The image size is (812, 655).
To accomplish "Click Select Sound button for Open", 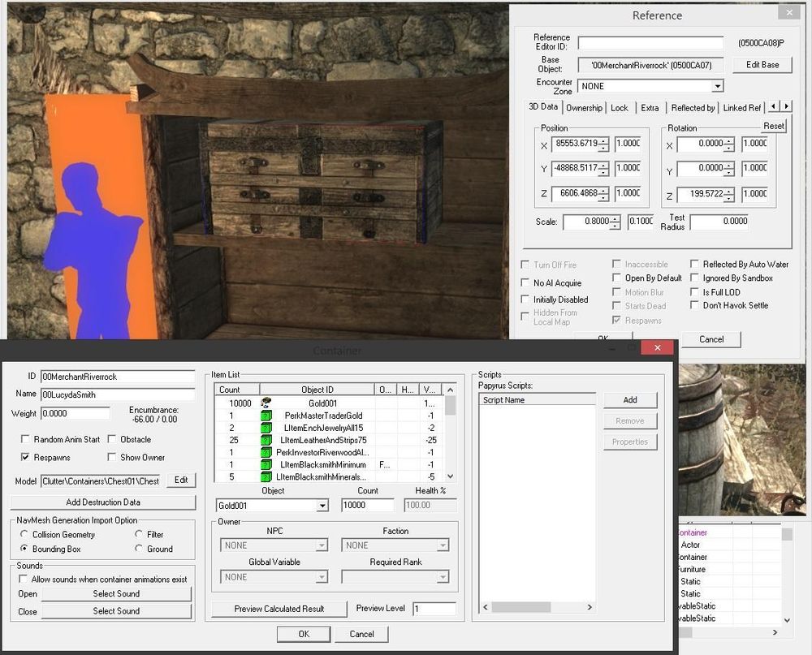I will [116, 594].
